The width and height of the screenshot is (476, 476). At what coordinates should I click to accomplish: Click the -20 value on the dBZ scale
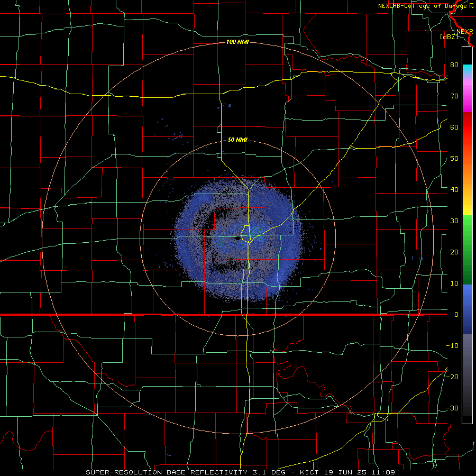(452, 377)
